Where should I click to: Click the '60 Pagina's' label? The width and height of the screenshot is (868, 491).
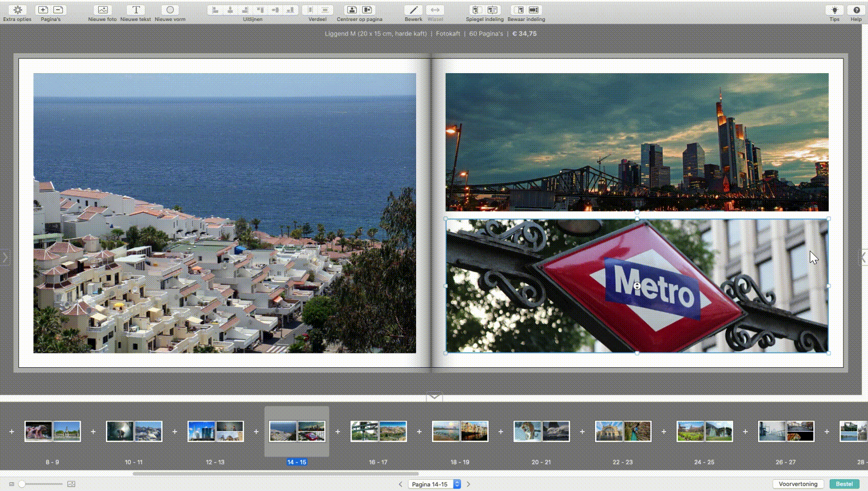tap(486, 34)
